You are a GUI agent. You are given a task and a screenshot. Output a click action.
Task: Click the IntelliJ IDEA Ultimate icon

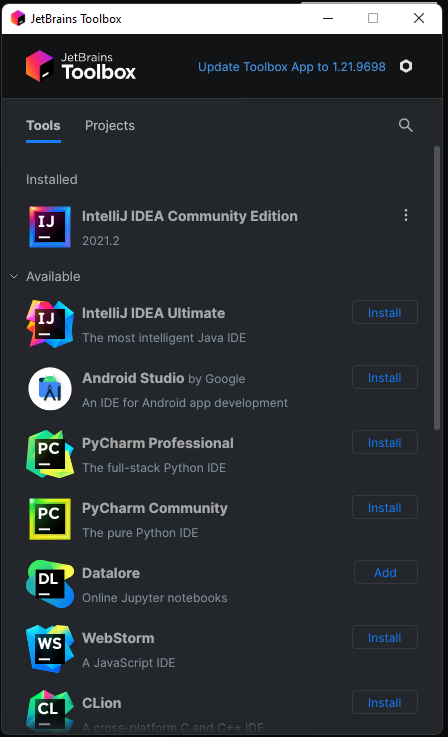(50, 324)
